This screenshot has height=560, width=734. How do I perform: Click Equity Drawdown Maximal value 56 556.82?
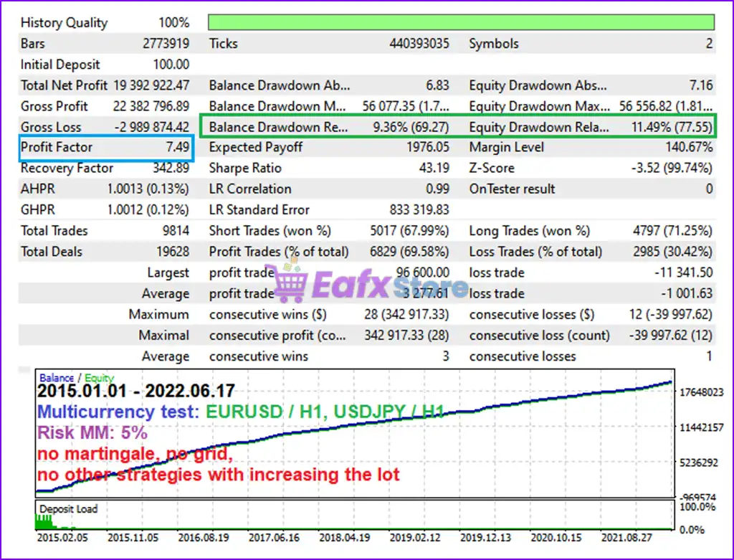coord(666,106)
